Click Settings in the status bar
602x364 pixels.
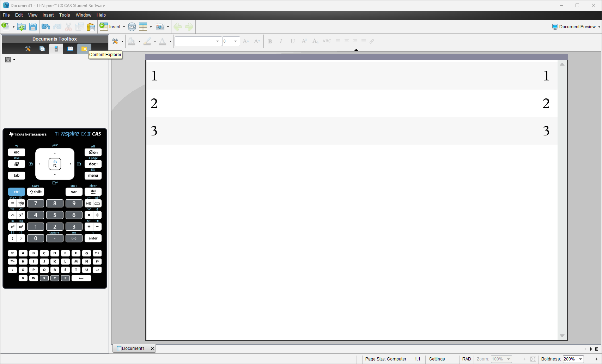tap(437, 359)
